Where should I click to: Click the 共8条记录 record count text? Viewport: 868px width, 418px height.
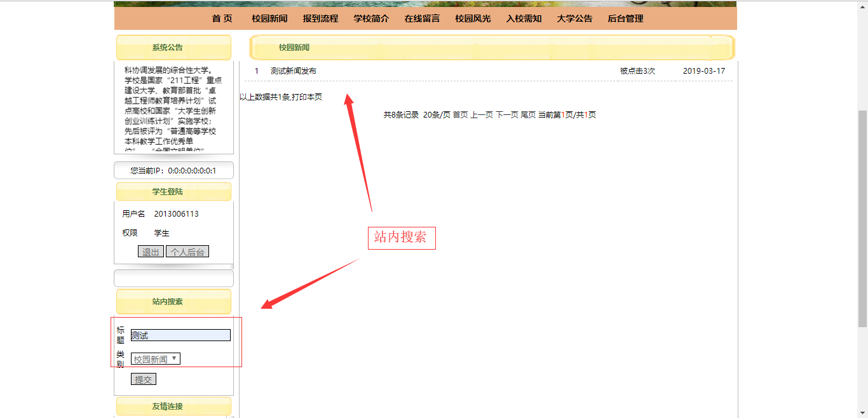point(401,115)
